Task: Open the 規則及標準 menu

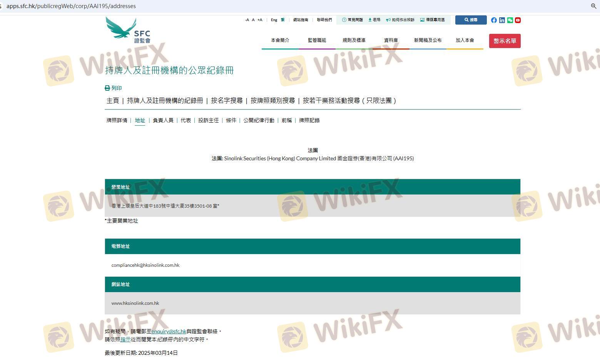Action: pos(354,40)
